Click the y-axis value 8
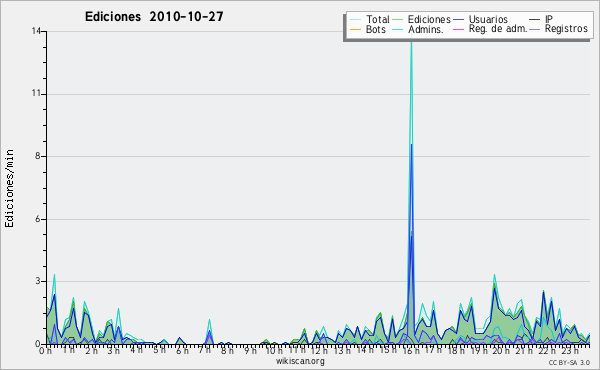The width and height of the screenshot is (600, 370). click(38, 156)
